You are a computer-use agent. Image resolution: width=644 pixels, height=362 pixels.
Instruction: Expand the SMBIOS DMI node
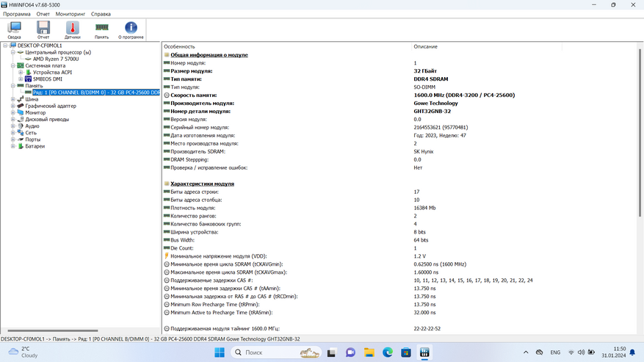21,79
